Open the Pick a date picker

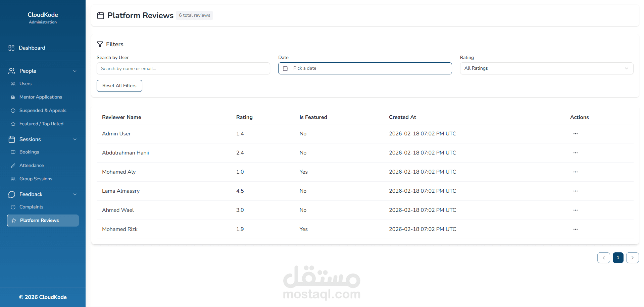point(365,68)
